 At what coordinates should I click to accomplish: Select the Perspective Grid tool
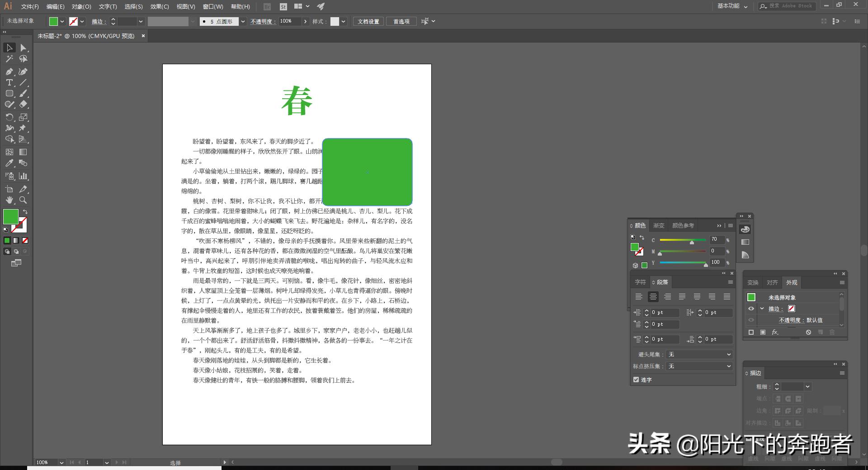24,139
